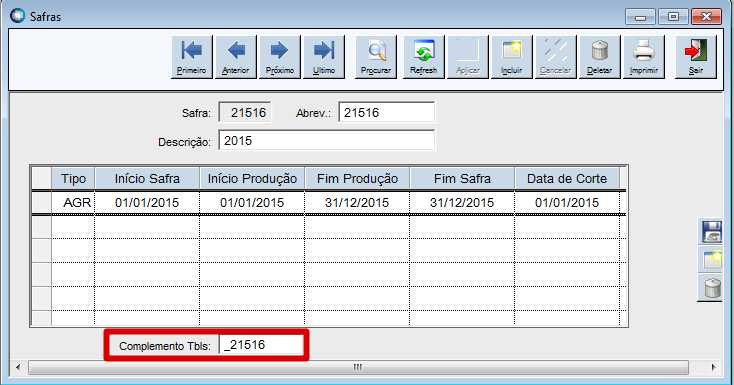The width and height of the screenshot is (734, 385).
Task: Click the Safra code field 21516
Action: tap(245, 113)
